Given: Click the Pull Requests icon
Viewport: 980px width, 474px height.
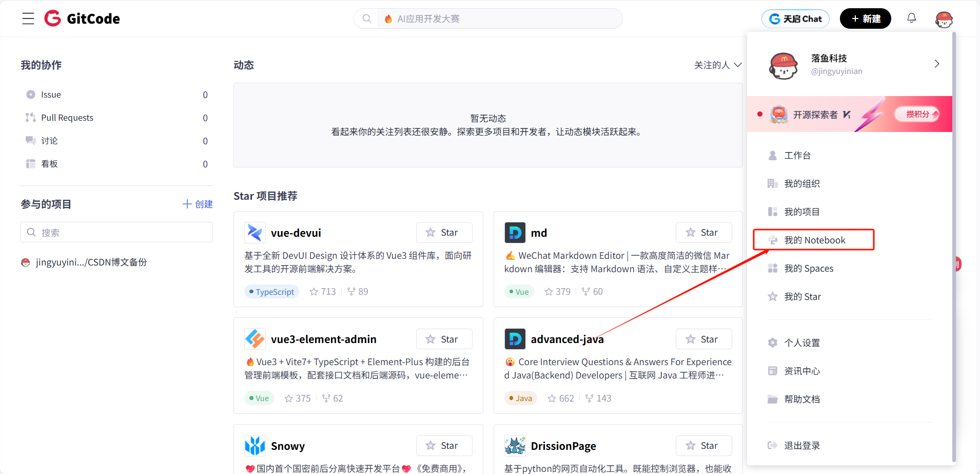Looking at the screenshot, I should pos(31,118).
